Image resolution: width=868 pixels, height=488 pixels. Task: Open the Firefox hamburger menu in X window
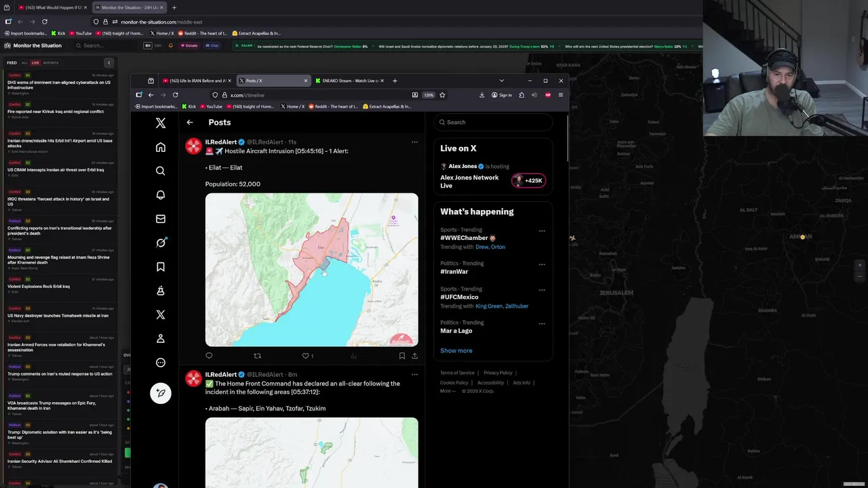pos(560,95)
